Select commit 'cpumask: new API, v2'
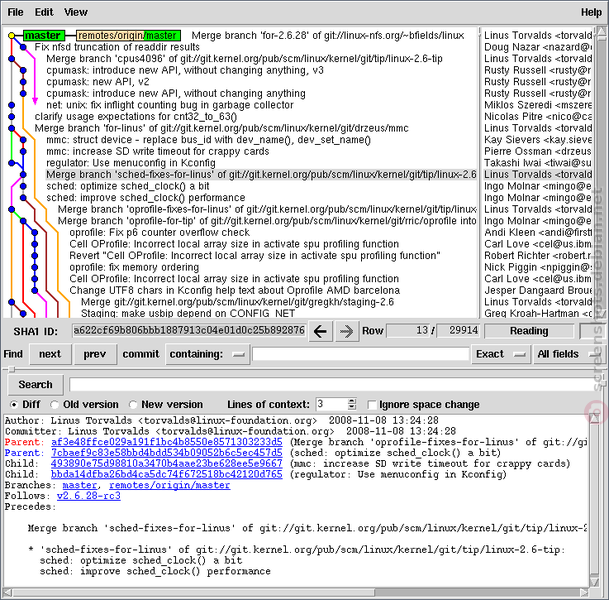The width and height of the screenshot is (609, 600). [x=97, y=82]
